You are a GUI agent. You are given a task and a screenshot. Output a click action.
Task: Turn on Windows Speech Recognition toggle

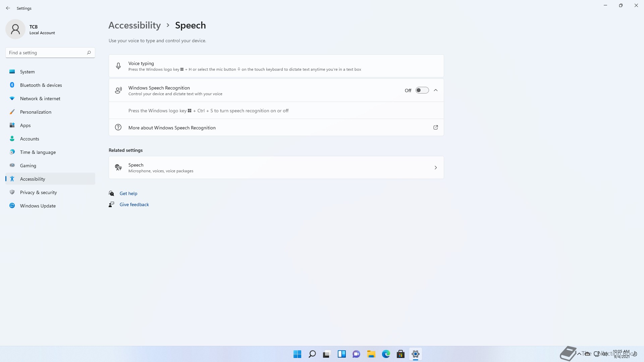(422, 90)
